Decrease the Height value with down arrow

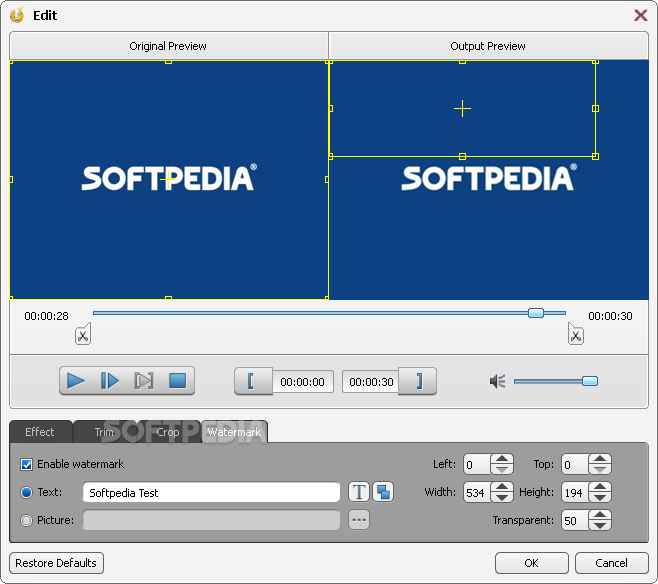pyautogui.click(x=600, y=497)
